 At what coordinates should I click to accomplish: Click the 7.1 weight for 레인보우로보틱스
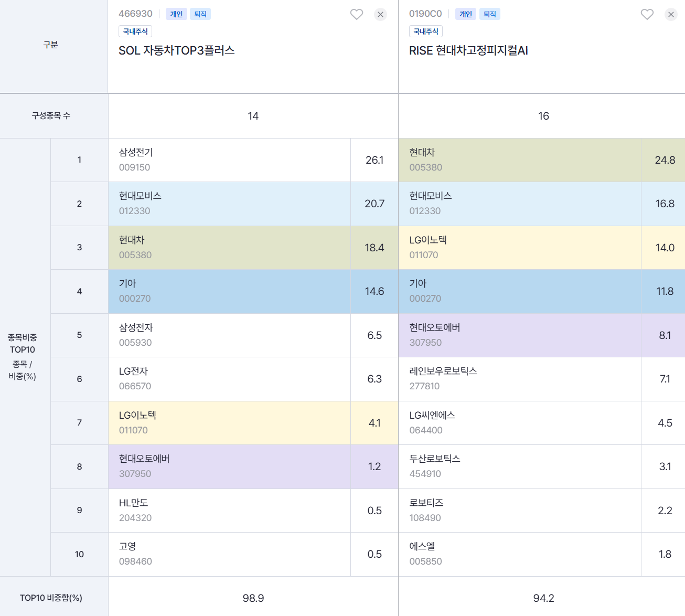click(x=665, y=379)
